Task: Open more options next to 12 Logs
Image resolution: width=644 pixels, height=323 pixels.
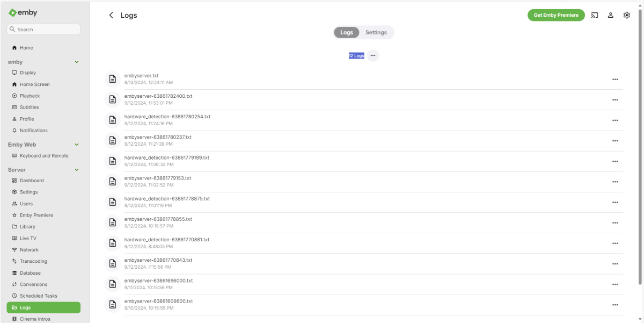Action: pos(373,55)
